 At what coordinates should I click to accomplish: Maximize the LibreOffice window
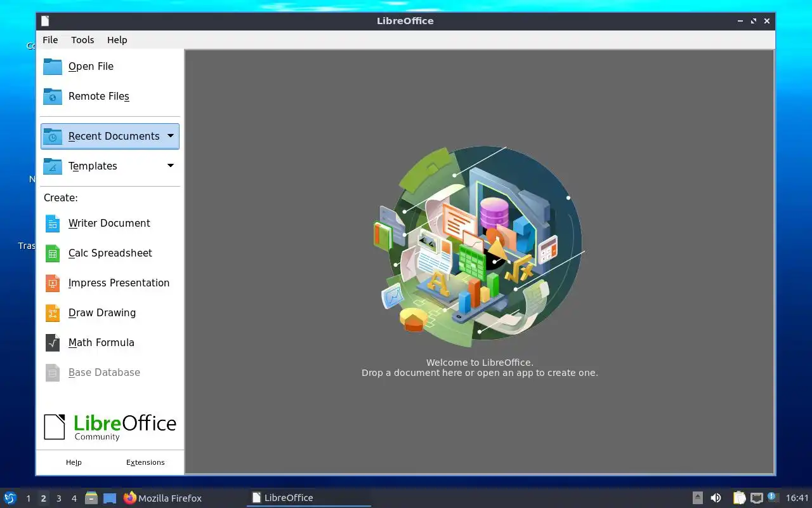point(754,21)
